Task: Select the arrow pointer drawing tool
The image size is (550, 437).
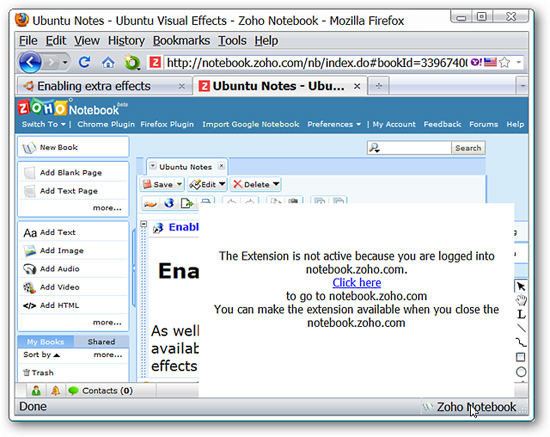Action: pos(521,286)
